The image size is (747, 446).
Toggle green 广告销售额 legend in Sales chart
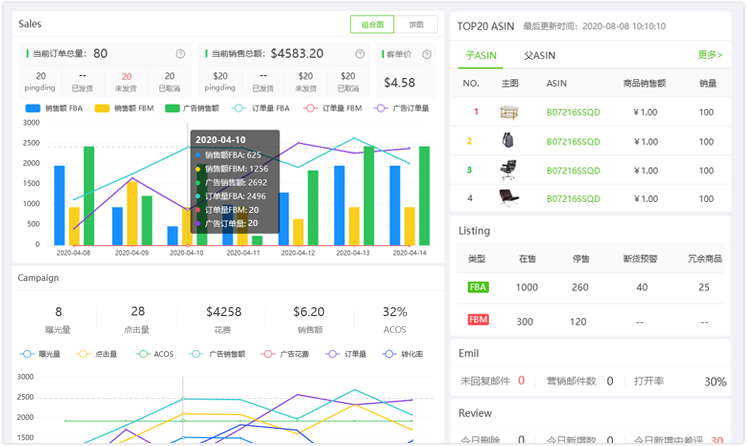[x=192, y=108]
